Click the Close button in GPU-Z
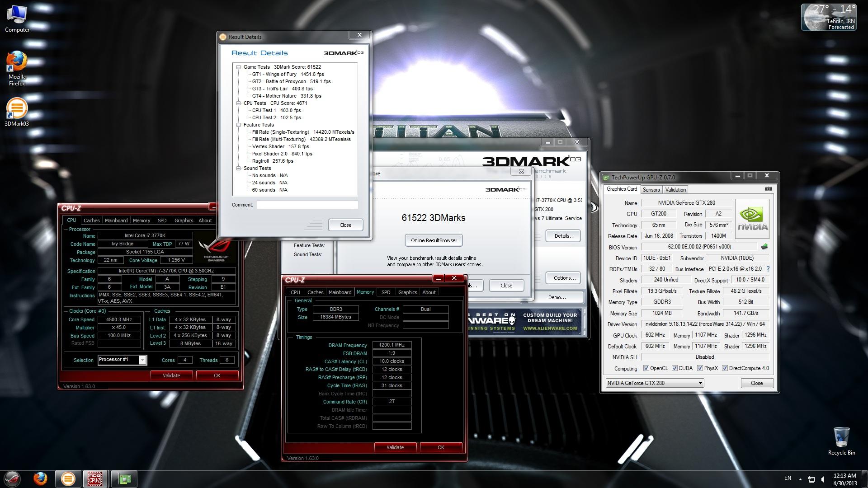 pyautogui.click(x=757, y=383)
